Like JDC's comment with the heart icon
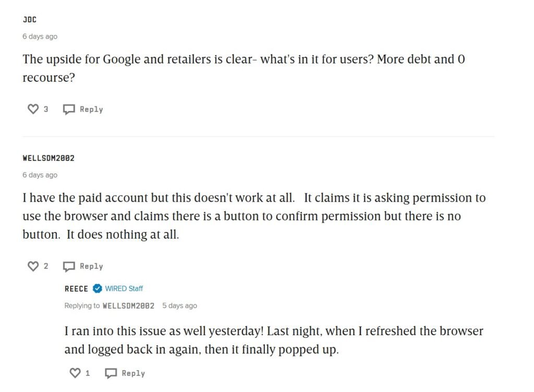This screenshot has height=392, width=534. 33,109
